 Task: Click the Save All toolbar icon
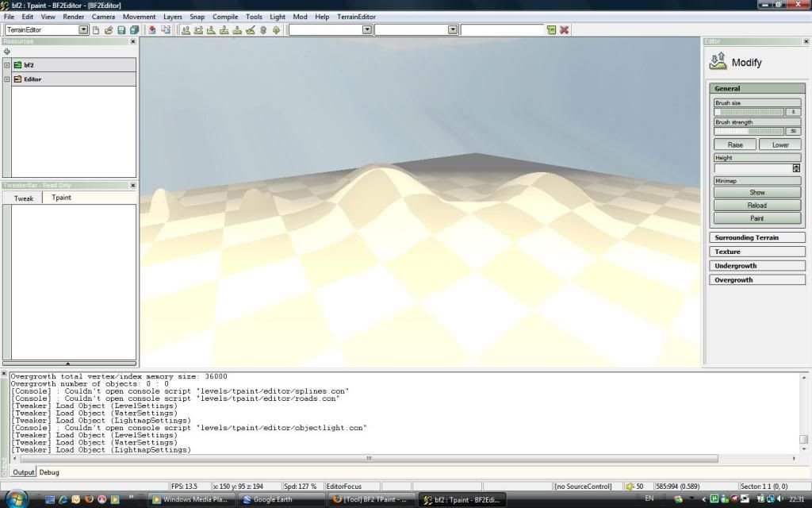[134, 30]
